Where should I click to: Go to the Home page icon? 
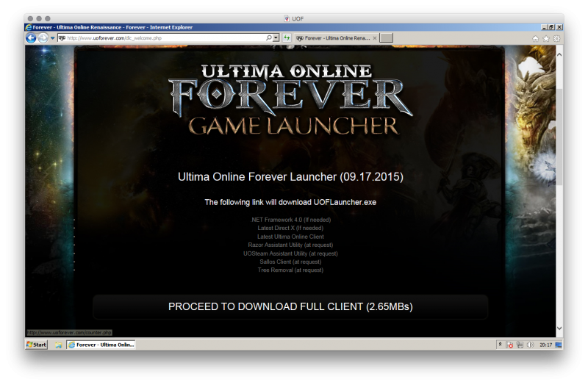pyautogui.click(x=536, y=38)
